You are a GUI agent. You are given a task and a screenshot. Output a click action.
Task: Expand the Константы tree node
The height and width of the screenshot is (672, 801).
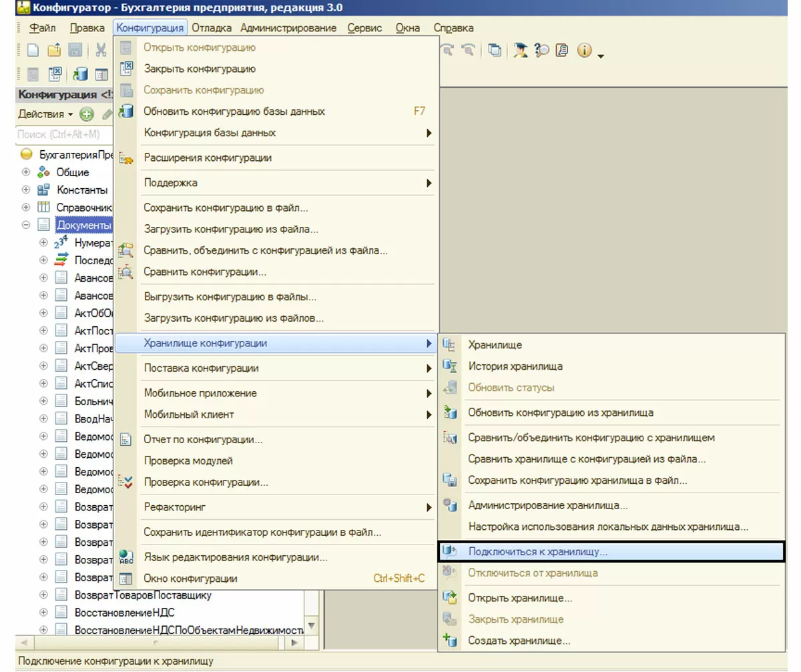[26, 190]
